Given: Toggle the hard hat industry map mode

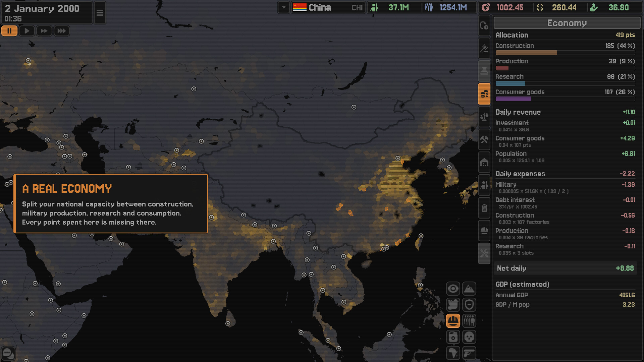Looking at the screenshot, I should (453, 321).
